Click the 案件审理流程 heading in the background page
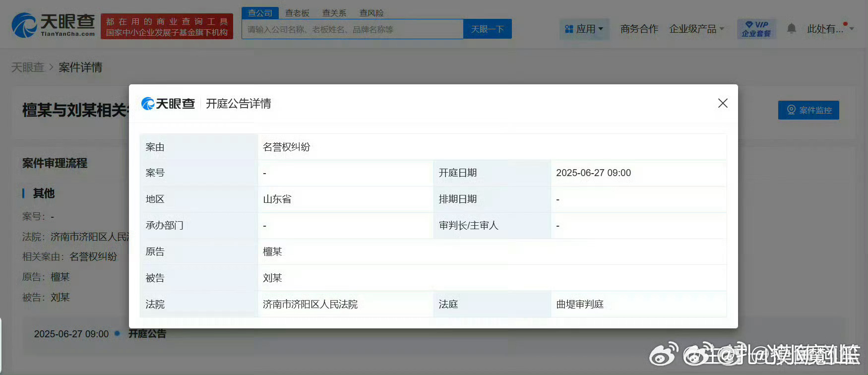Screen dimensions: 868x375 click(x=55, y=163)
